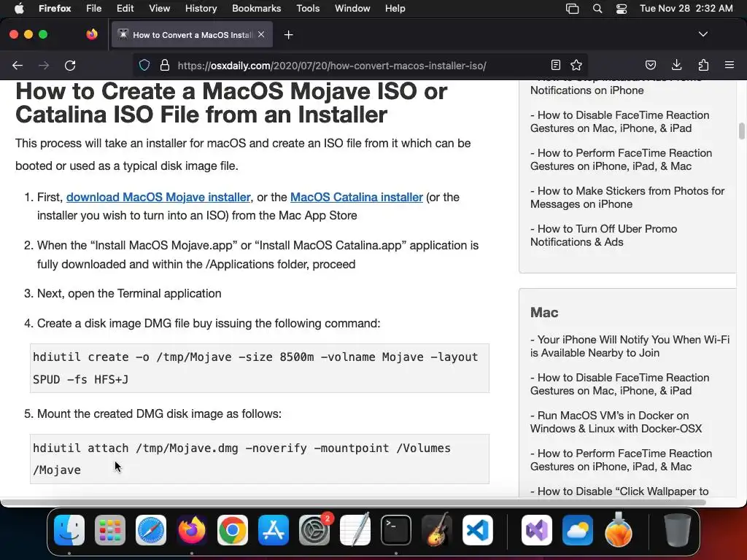The width and height of the screenshot is (747, 560).
Task: Open the Firefox hamburger application menu
Action: pos(729,65)
